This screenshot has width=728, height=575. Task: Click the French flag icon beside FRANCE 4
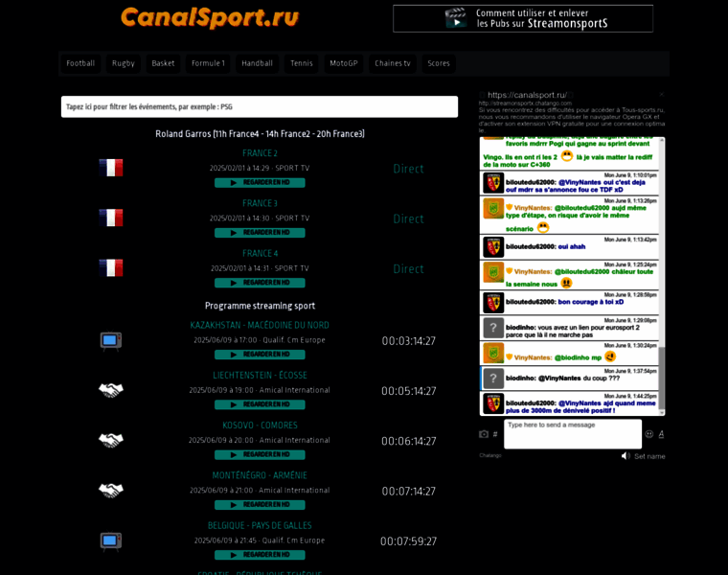pyautogui.click(x=111, y=268)
